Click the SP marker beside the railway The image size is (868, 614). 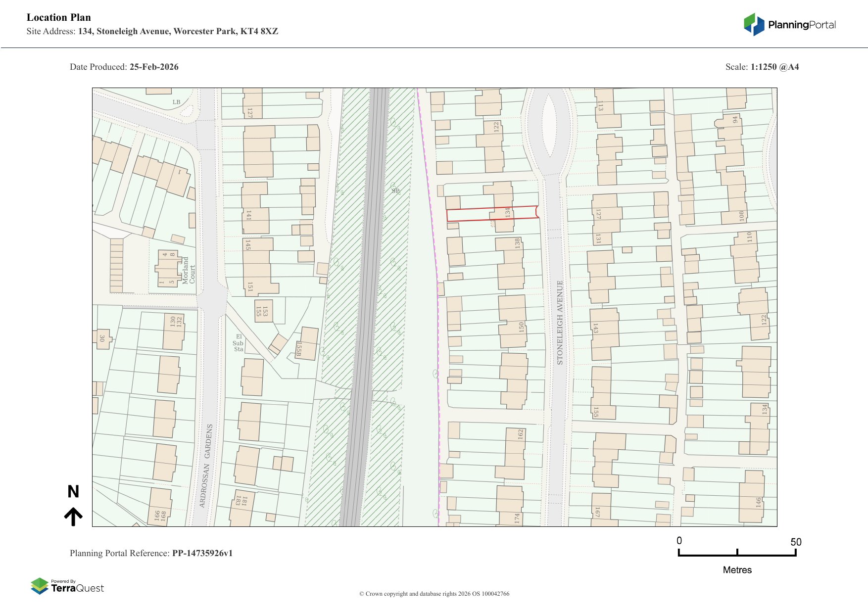[395, 190]
